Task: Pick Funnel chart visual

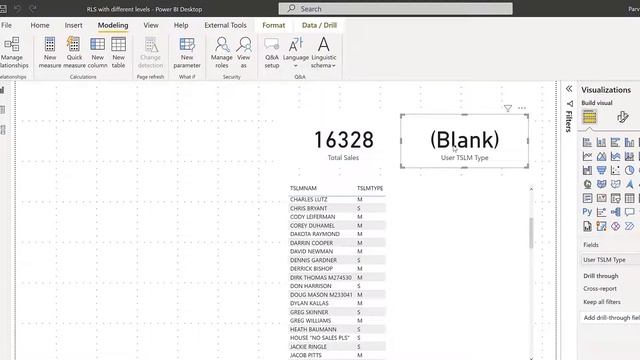Action: click(601, 170)
